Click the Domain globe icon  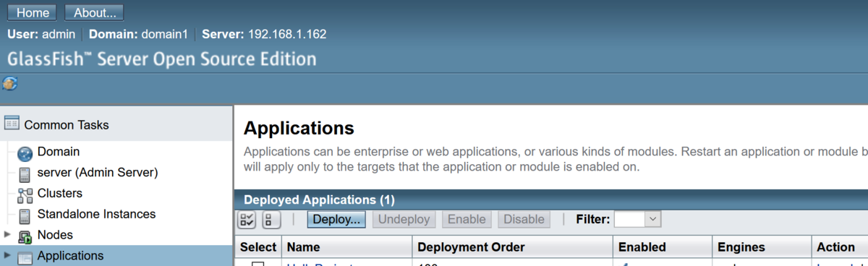(x=25, y=153)
